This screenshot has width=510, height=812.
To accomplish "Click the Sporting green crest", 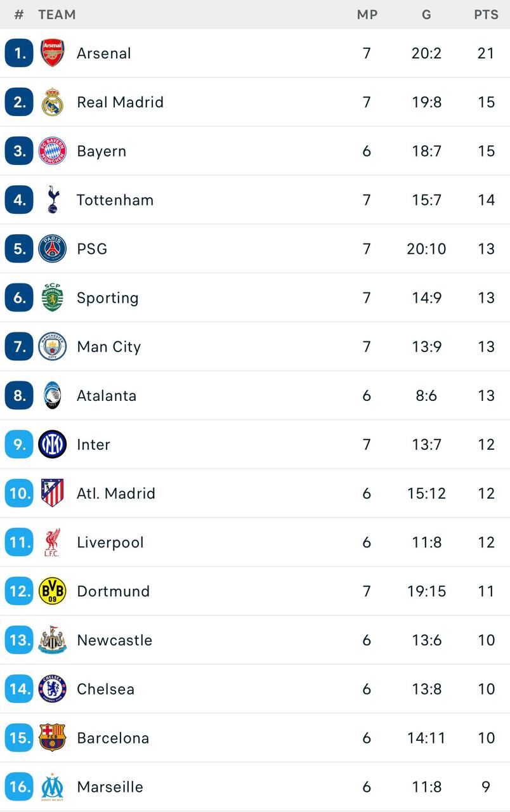I will (x=52, y=298).
